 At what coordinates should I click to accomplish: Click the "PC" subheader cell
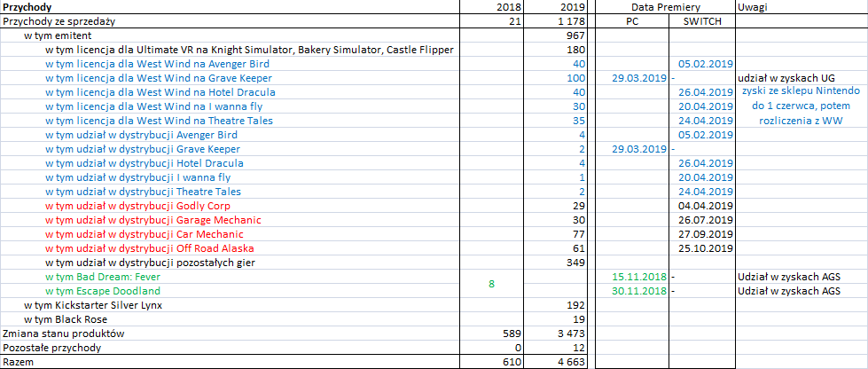click(x=631, y=21)
